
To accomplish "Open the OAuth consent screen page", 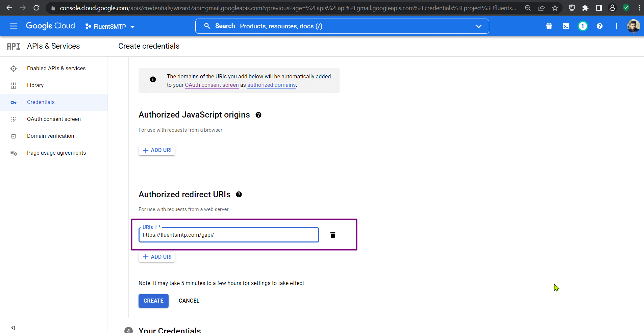I will coord(54,119).
